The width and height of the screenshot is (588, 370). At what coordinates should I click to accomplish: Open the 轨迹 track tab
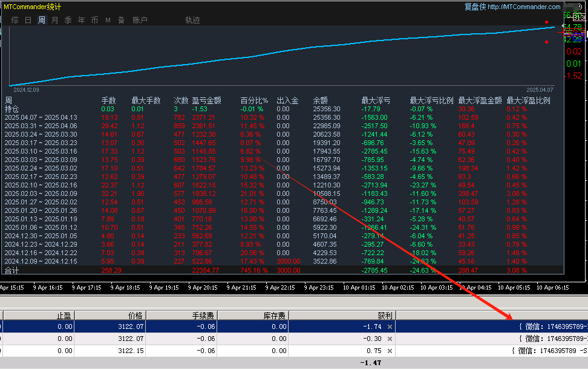pyautogui.click(x=192, y=20)
